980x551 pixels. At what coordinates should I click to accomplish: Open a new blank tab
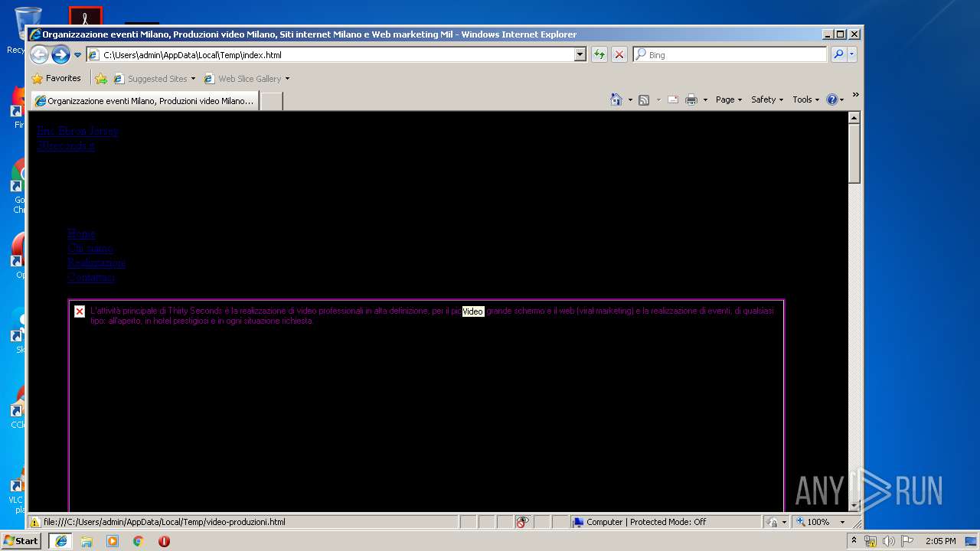click(271, 101)
